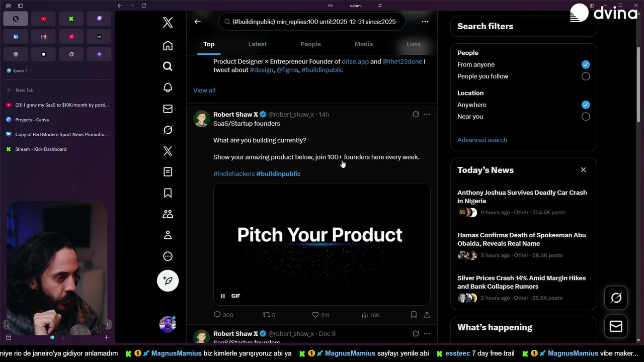The height and width of the screenshot is (362, 644).
Task: Click the compose post feather button
Action: point(168,281)
